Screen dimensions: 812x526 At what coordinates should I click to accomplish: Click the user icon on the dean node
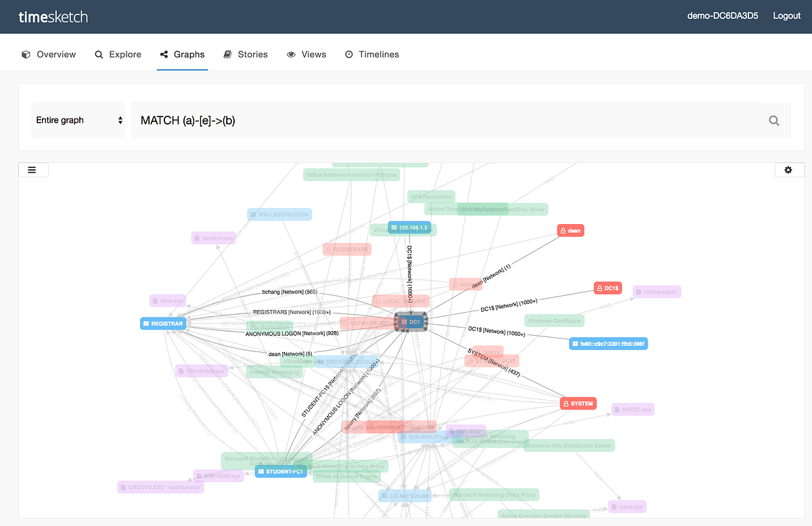pos(562,230)
